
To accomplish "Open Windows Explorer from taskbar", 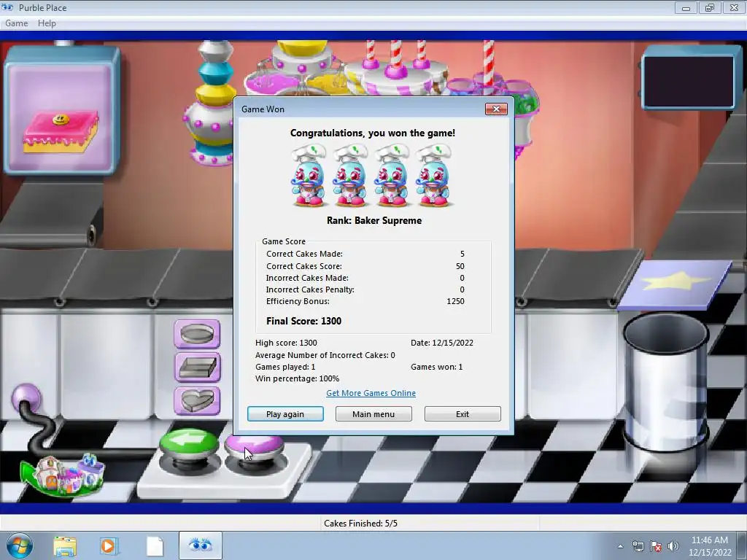I will 65,546.
